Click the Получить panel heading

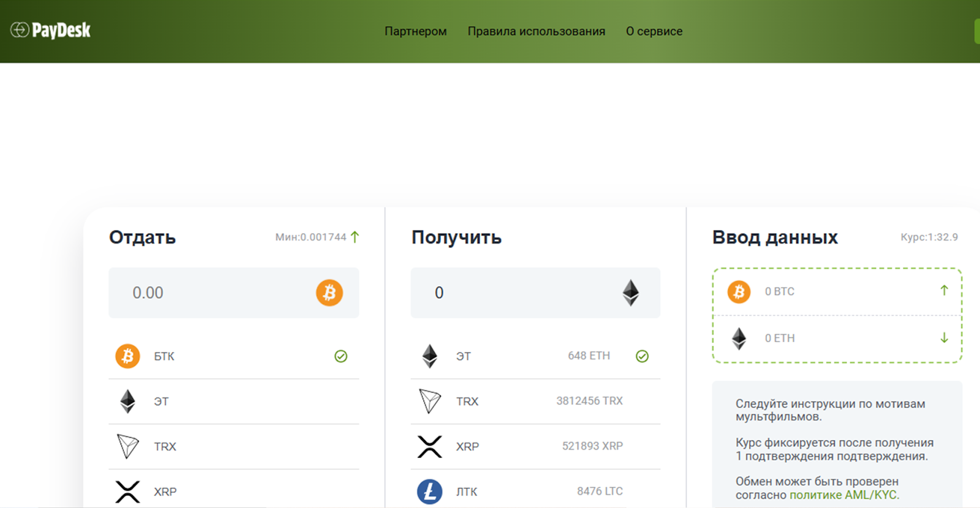point(456,237)
